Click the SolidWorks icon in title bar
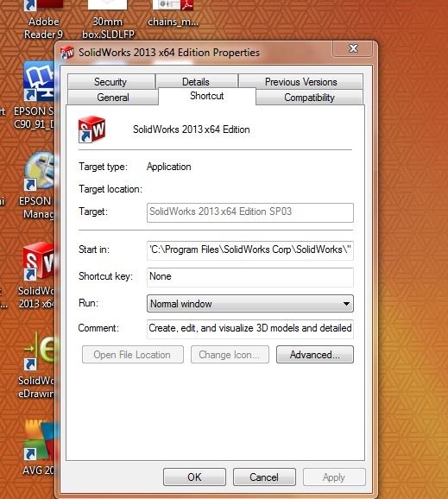Screen dimensions: 448x499 pos(67,53)
